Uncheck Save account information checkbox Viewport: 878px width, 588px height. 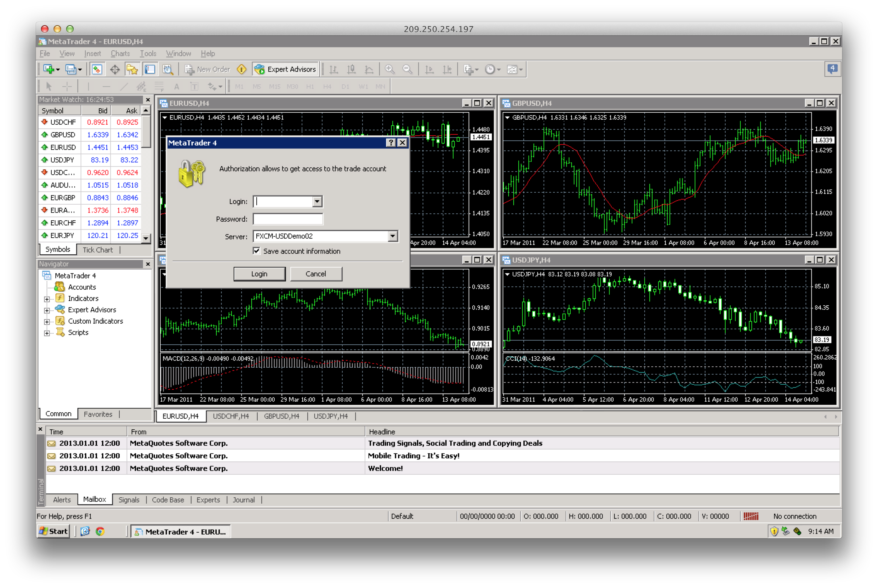[257, 251]
